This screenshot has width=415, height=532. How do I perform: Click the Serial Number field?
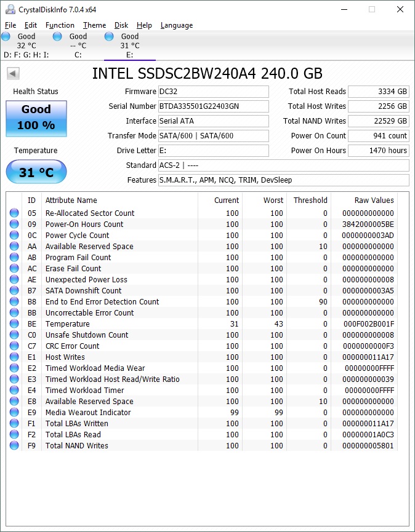213,106
